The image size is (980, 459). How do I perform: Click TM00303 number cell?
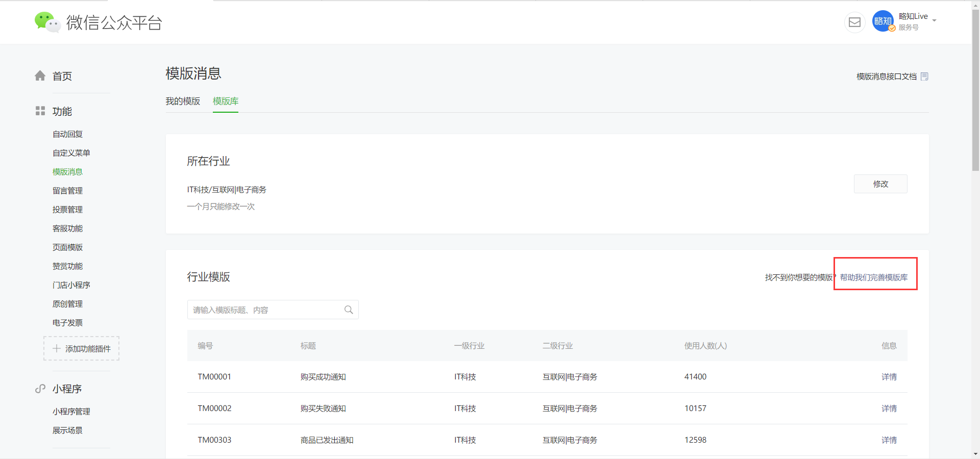coord(214,440)
